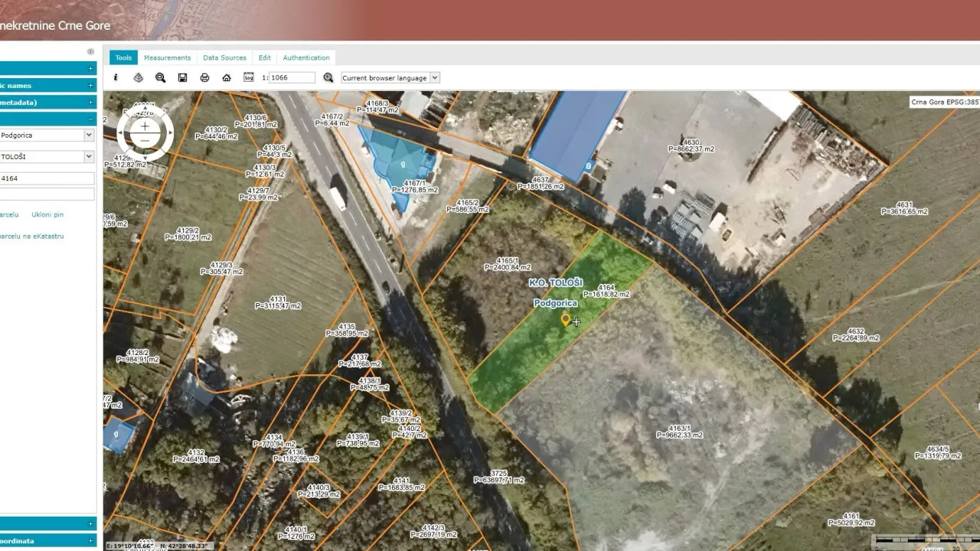Click the parcel number field containing 4164

pyautogui.click(x=47, y=178)
